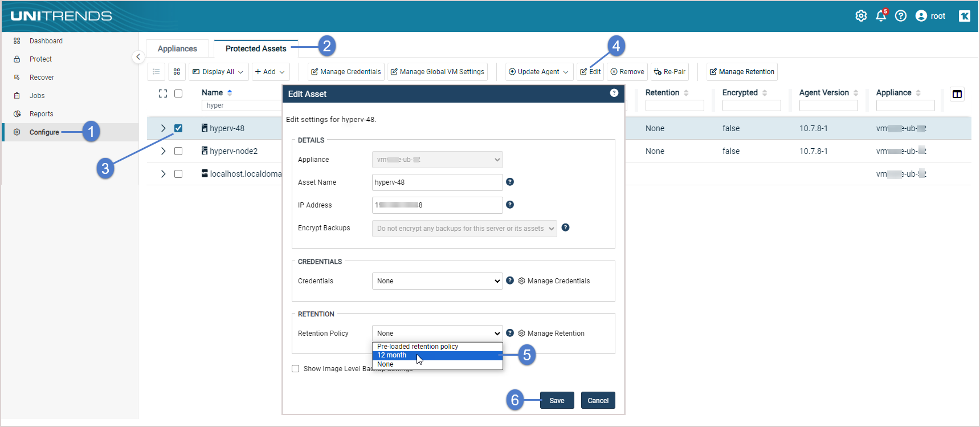The width and height of the screenshot is (980, 427).
Task: Focus the Name filter input with hyper
Action: [242, 105]
